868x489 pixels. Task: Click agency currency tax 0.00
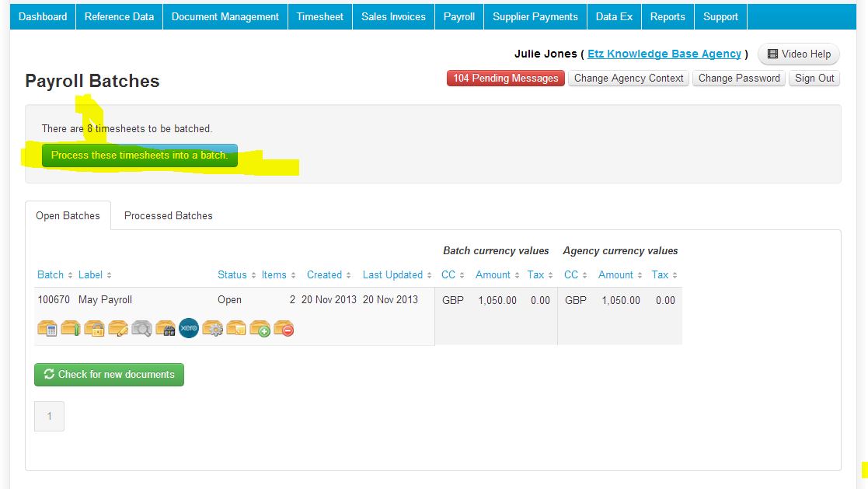tap(665, 300)
